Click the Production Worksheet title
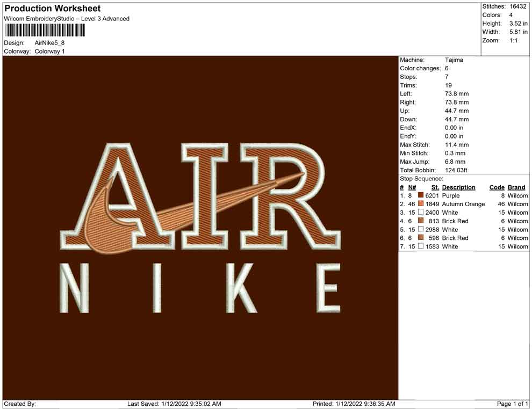 (x=53, y=9)
